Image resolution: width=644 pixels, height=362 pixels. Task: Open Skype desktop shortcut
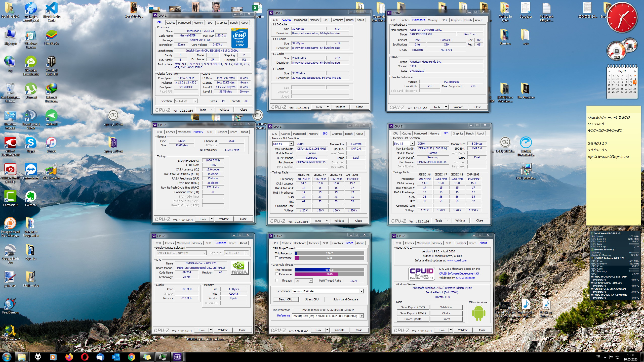click(31, 145)
